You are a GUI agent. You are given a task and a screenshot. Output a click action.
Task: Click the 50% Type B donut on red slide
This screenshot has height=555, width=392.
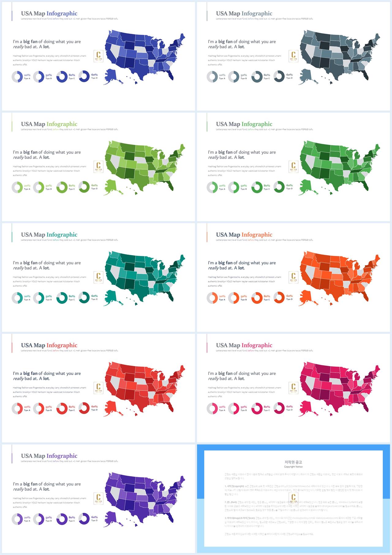[x=39, y=408]
